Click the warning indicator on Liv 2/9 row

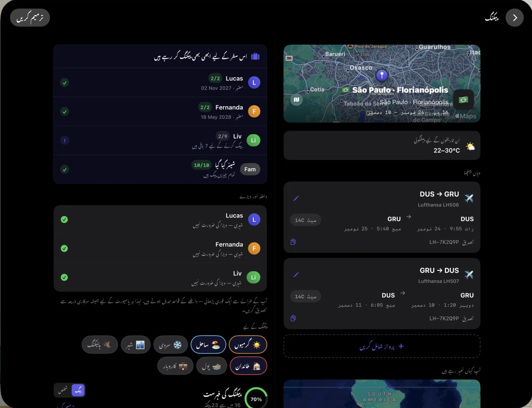(65, 140)
